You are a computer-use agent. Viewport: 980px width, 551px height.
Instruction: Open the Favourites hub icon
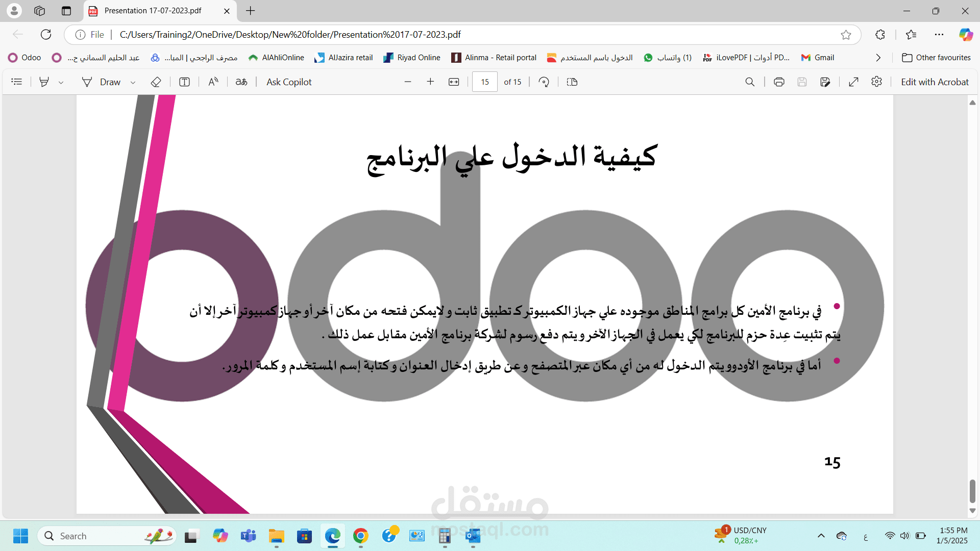911,34
